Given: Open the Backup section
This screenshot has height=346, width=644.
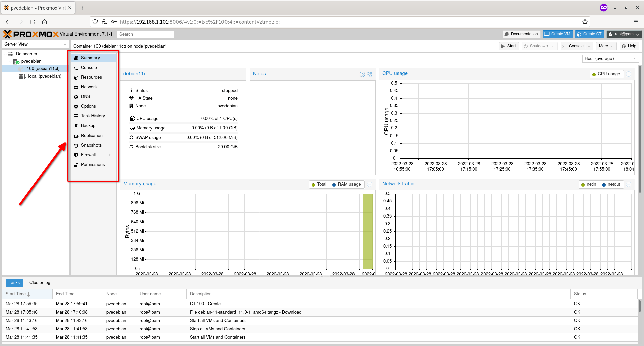Looking at the screenshot, I should [x=93, y=126].
